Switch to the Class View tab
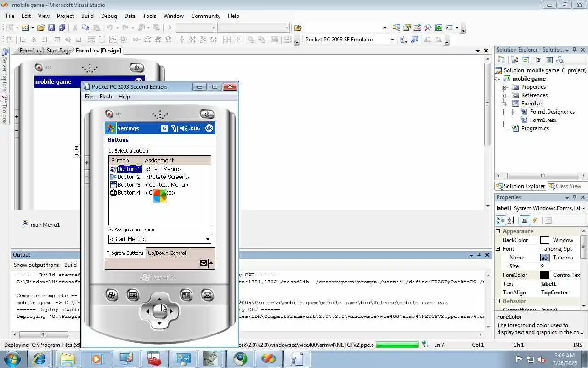Image resolution: width=588 pixels, height=368 pixels. tap(564, 186)
